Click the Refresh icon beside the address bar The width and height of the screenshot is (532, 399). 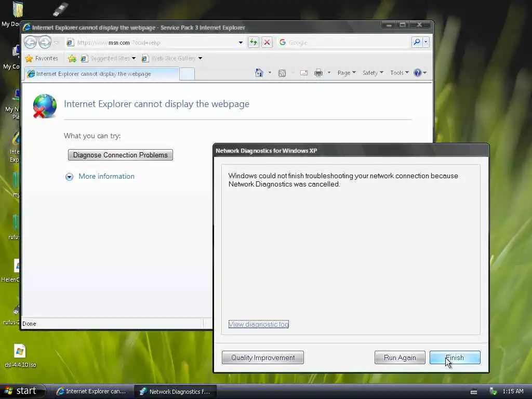click(x=254, y=43)
